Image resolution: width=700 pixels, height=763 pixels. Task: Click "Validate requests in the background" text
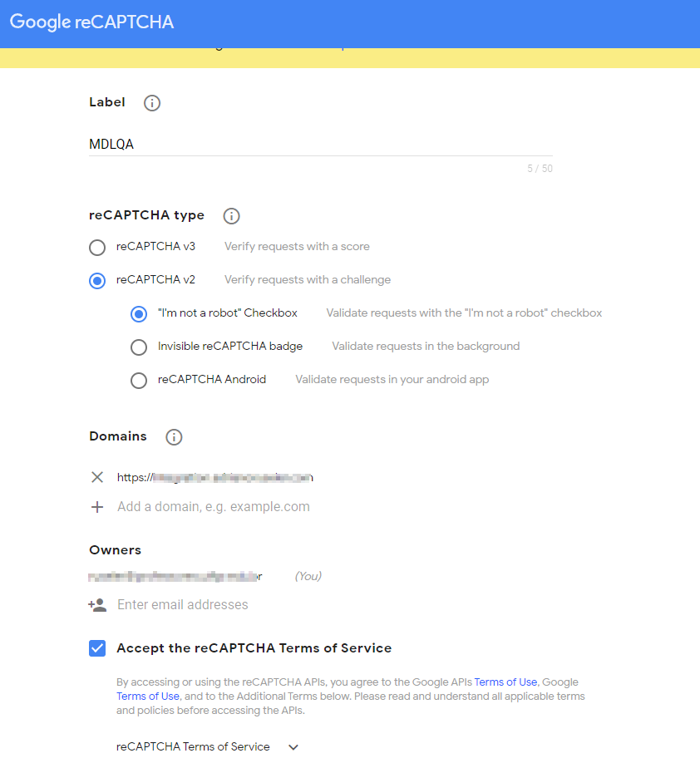[426, 346]
